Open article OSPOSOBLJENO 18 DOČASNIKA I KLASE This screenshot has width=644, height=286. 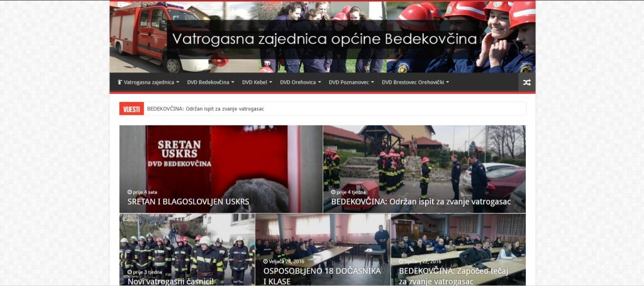[322, 276]
